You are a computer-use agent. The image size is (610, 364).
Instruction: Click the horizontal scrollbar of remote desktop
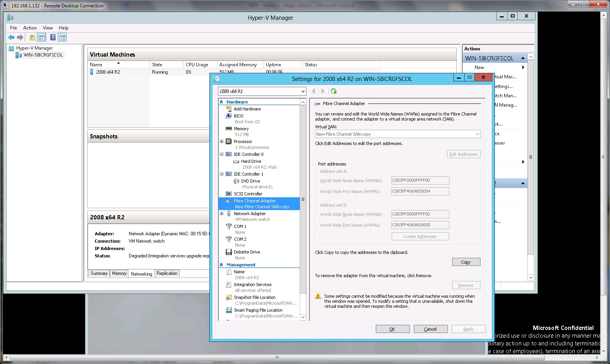click(x=277, y=357)
